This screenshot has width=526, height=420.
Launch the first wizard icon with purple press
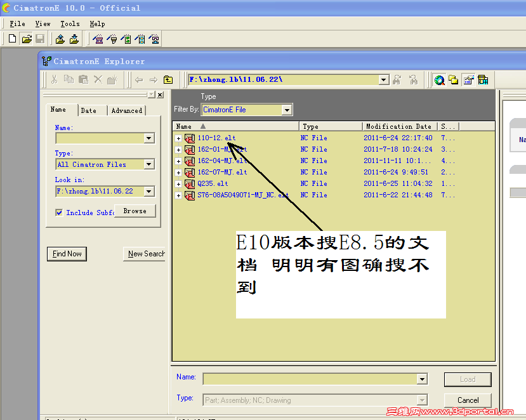98,39
